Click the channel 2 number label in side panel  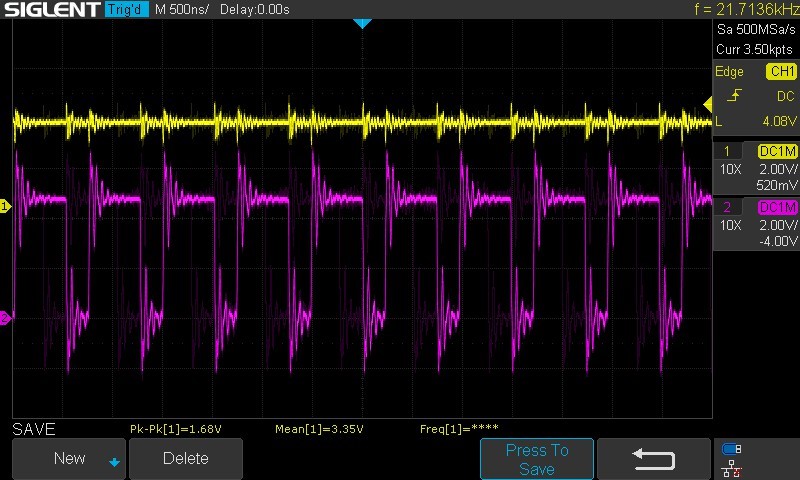pyautogui.click(x=727, y=207)
